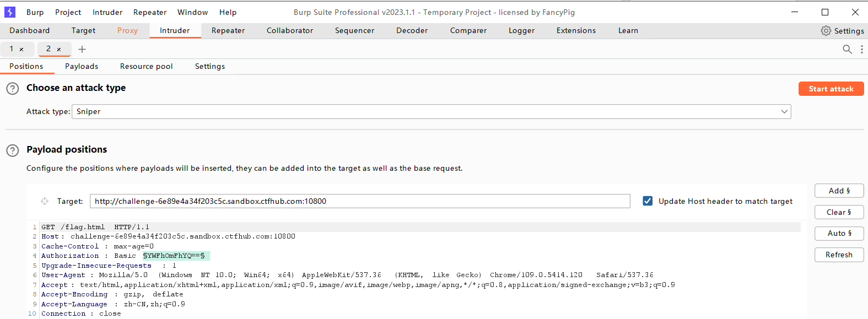Click the target crosshair icon
The width and height of the screenshot is (868, 319).
[x=45, y=201]
